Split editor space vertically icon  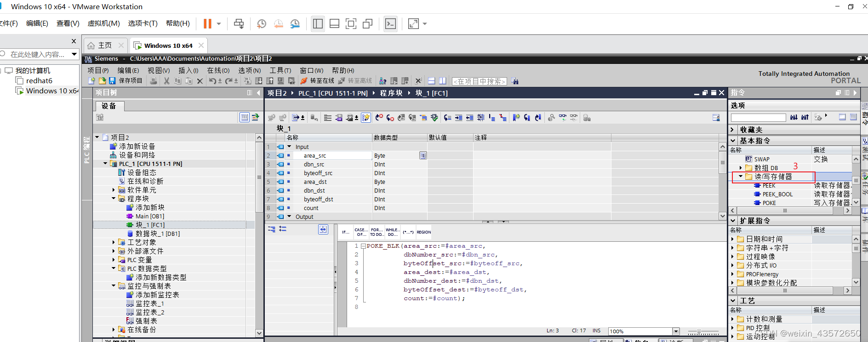click(x=443, y=81)
